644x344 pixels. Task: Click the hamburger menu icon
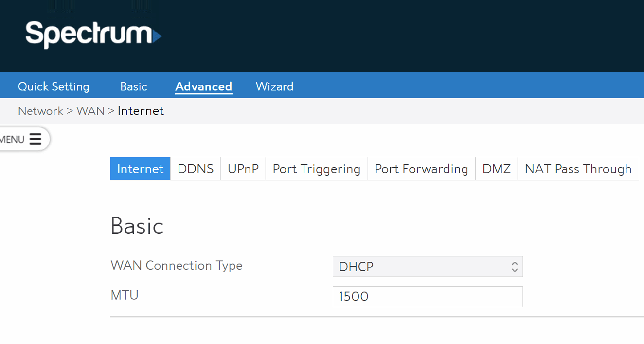(x=35, y=139)
